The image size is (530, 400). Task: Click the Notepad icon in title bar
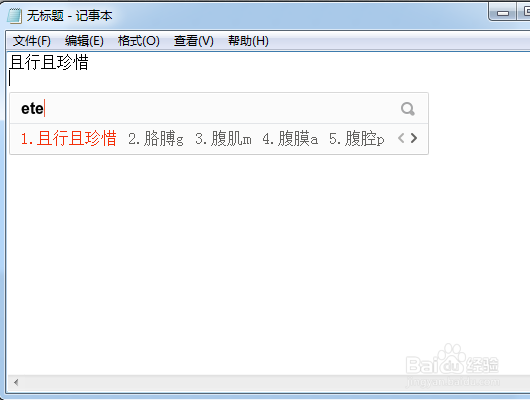tap(15, 16)
